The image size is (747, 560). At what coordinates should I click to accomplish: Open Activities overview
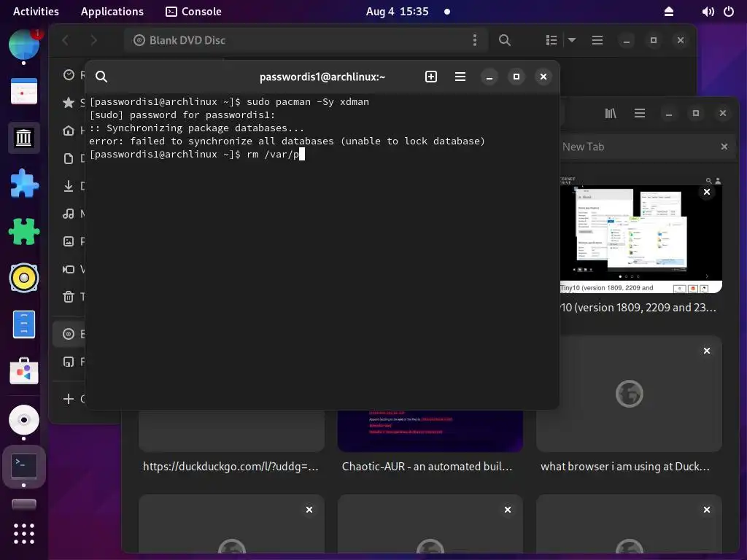click(x=36, y=12)
